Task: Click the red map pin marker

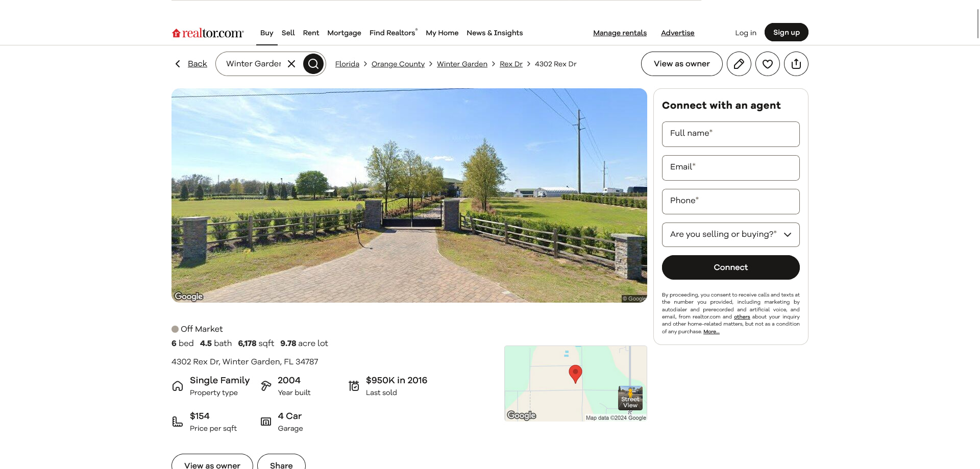Action: point(575,374)
